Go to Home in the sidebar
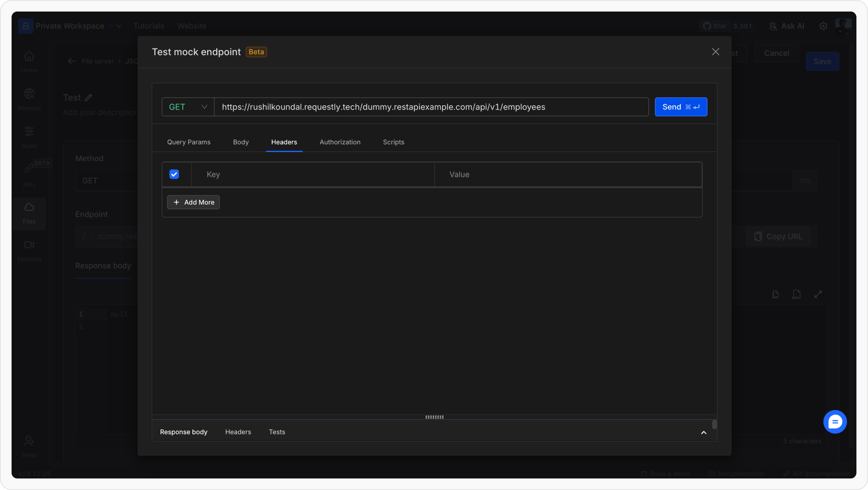 (x=29, y=57)
